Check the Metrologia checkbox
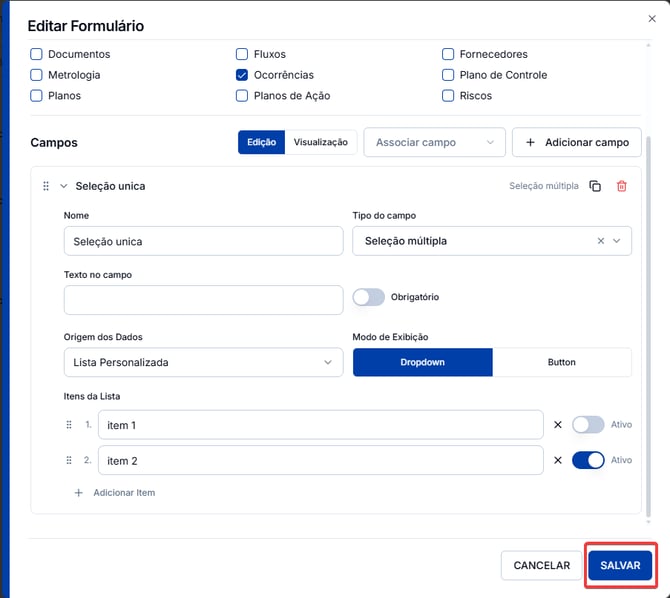 [x=36, y=75]
